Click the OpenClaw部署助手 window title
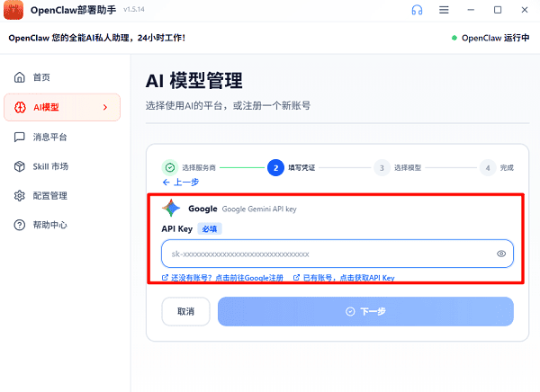The image size is (540, 392). (x=74, y=10)
